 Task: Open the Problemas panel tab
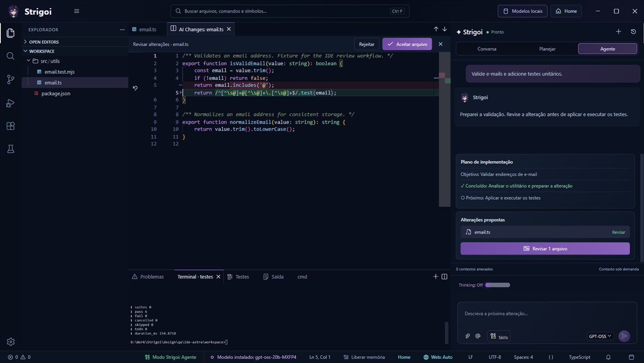(x=148, y=277)
